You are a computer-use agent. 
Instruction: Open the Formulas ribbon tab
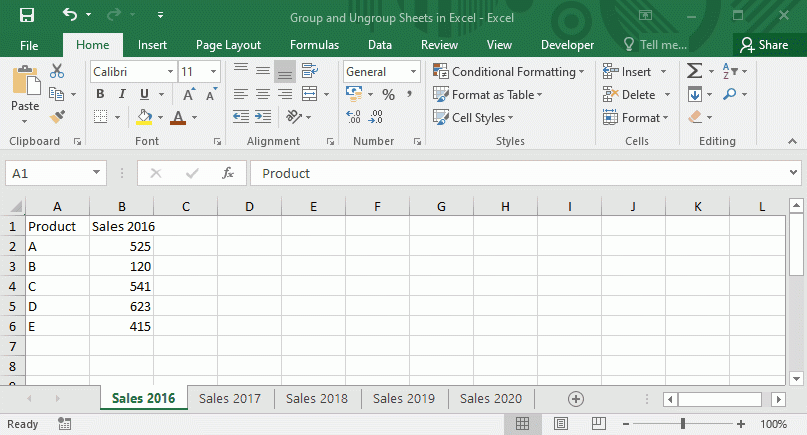point(314,45)
